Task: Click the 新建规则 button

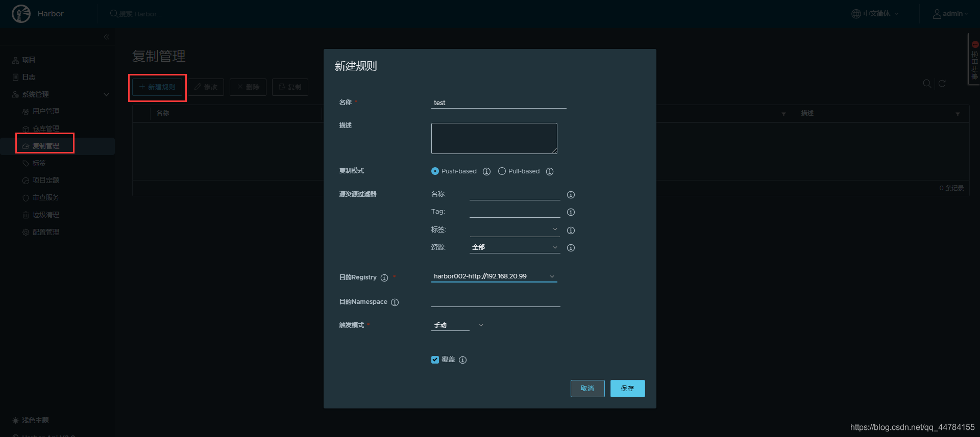Action: point(157,87)
